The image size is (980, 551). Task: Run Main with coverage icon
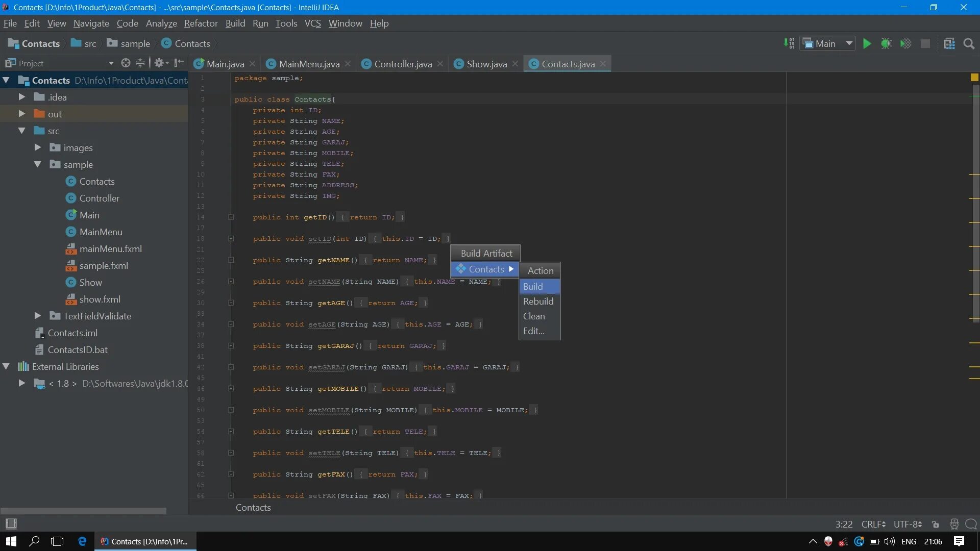click(905, 44)
